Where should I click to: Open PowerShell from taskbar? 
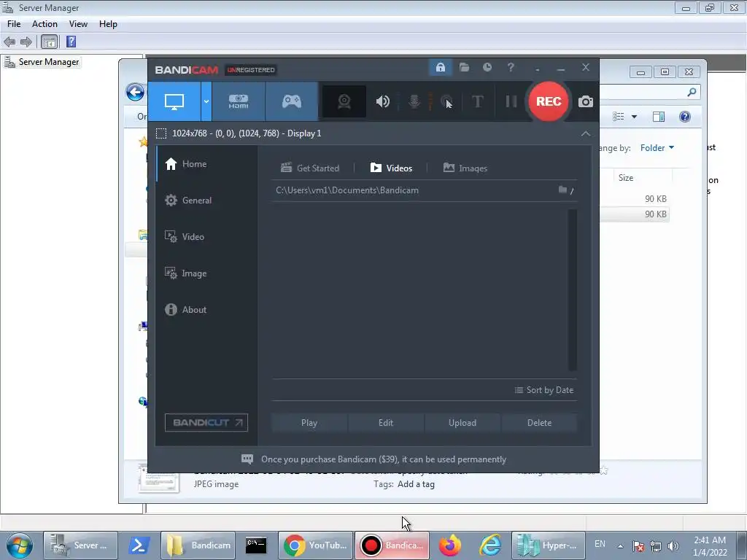tap(138, 545)
